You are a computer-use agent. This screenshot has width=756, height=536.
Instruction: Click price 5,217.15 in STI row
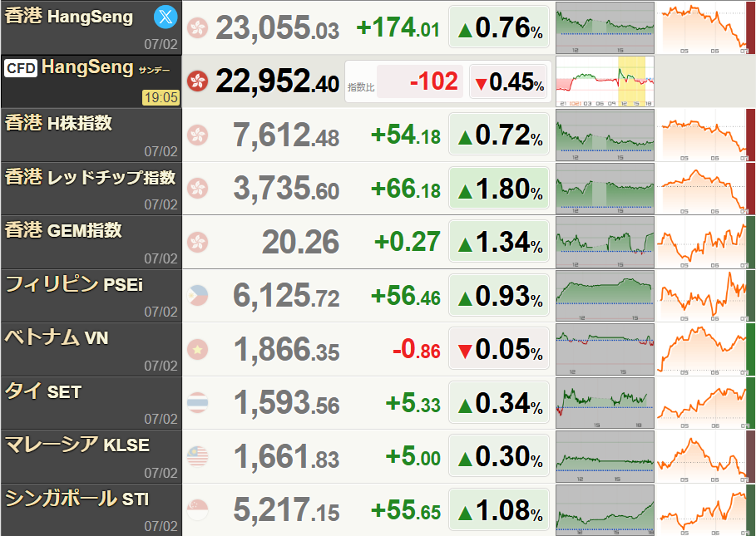[286, 510]
